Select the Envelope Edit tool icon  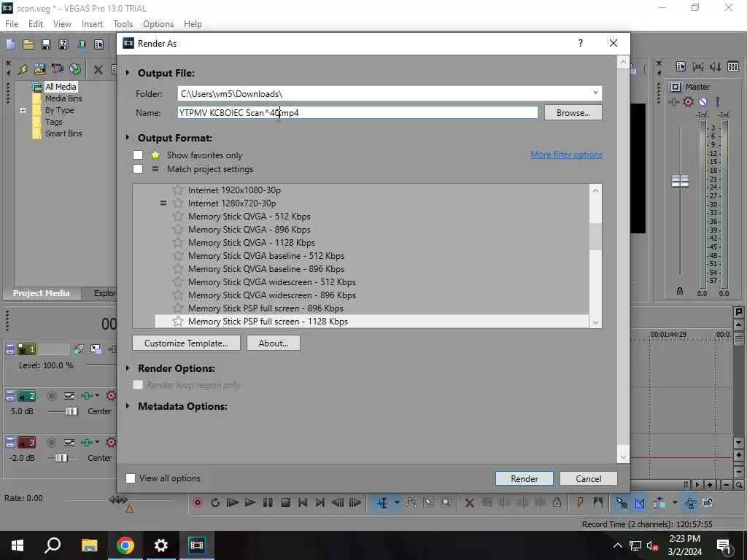pos(411,502)
